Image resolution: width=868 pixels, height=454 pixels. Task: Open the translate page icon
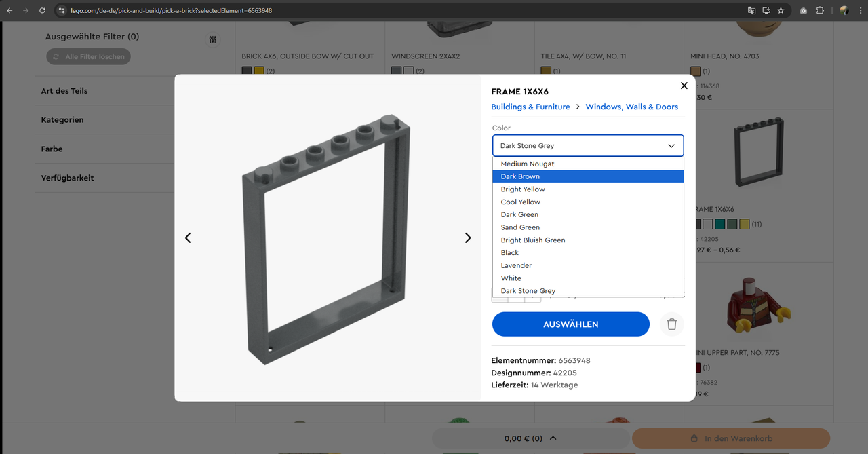751,10
